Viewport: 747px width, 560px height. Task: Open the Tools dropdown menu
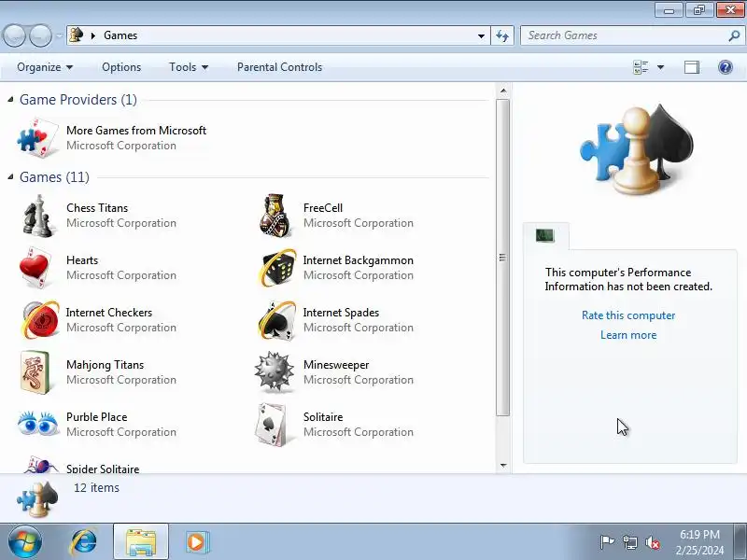pos(189,67)
